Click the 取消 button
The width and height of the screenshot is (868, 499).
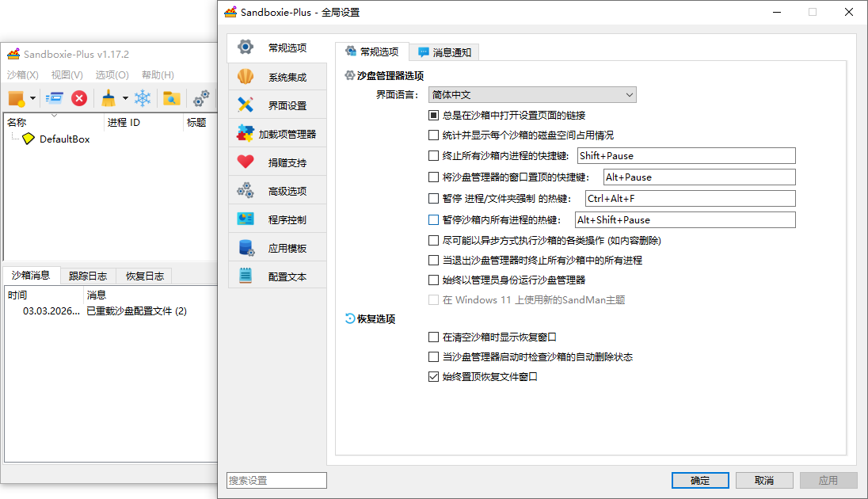(764, 480)
